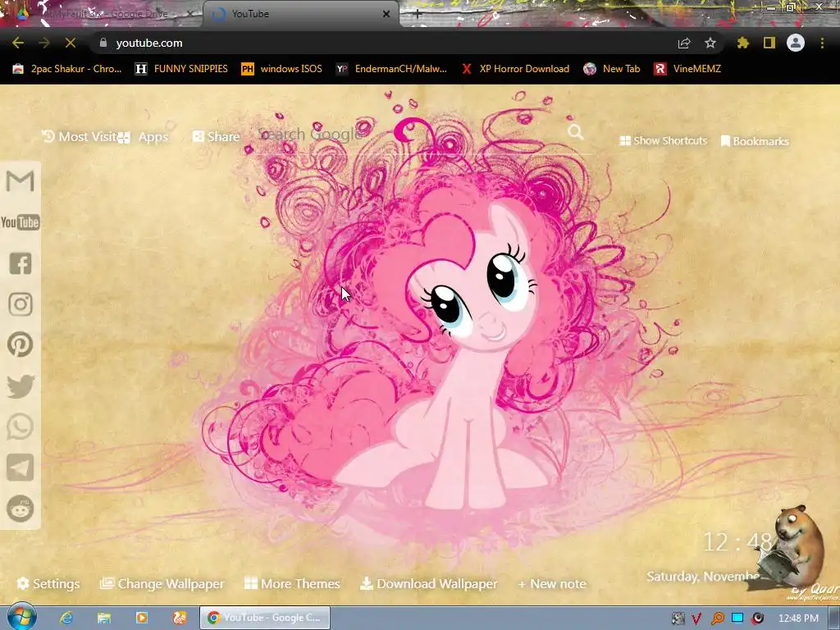Launch Internet Explorer from taskbar
This screenshot has width=840, height=630.
coord(66,618)
